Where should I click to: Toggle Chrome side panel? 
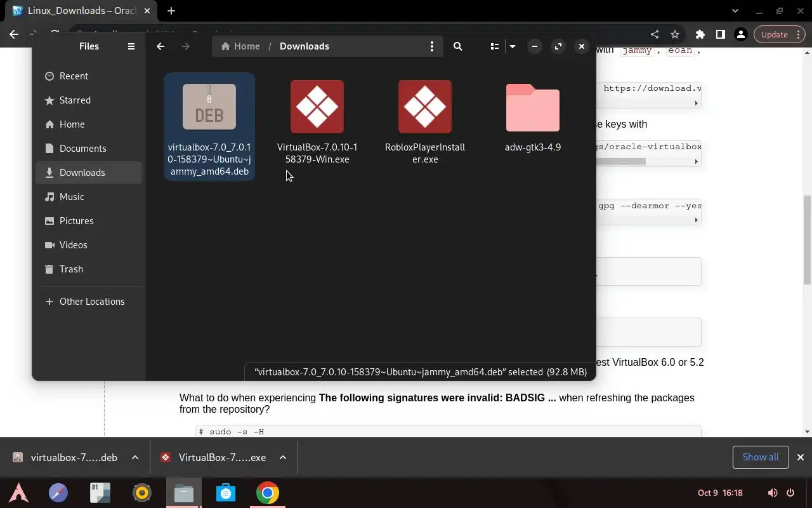[x=721, y=34]
